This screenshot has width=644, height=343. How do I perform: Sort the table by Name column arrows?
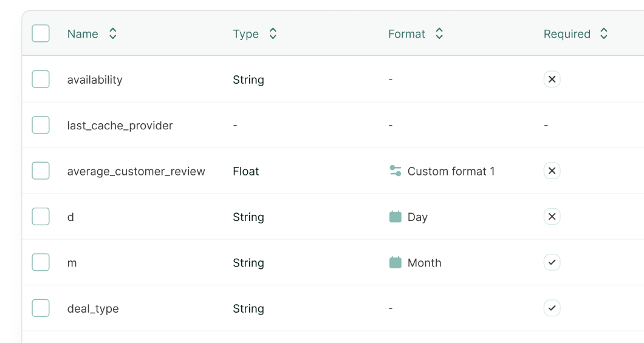pos(112,34)
